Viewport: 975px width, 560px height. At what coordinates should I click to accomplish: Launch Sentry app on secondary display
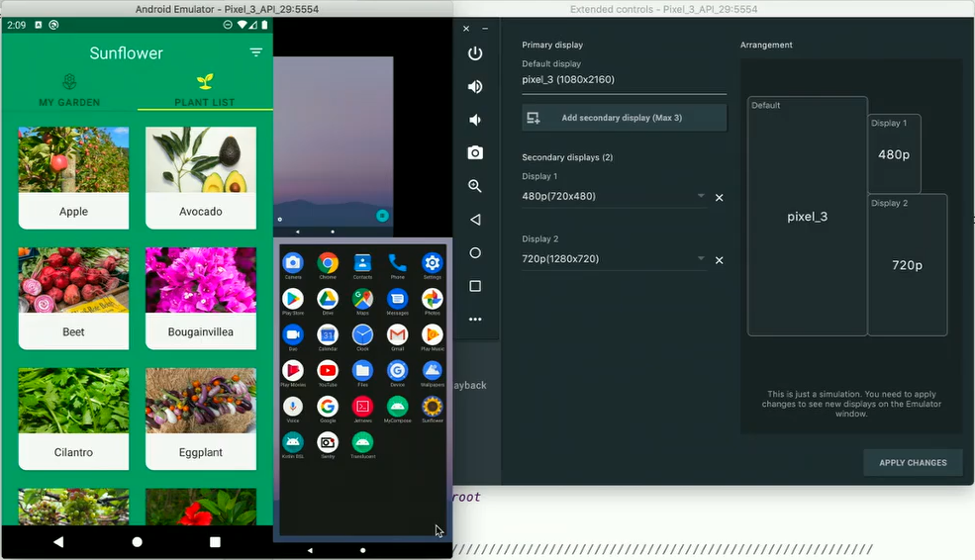point(328,445)
